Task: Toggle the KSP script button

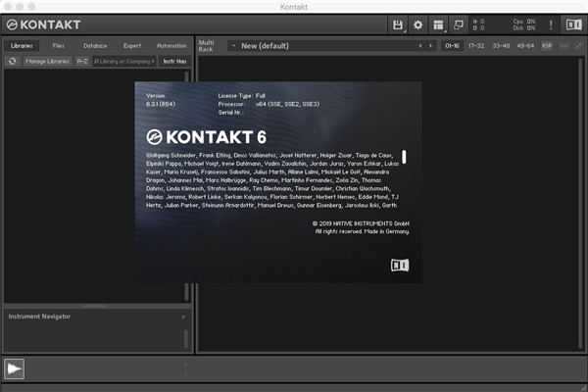Action: coord(547,45)
